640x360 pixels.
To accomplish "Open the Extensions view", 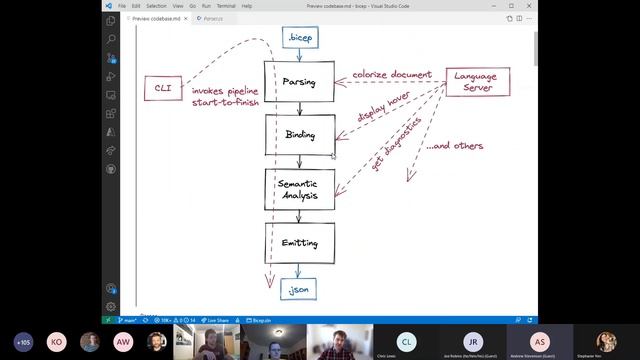I will click(111, 113).
